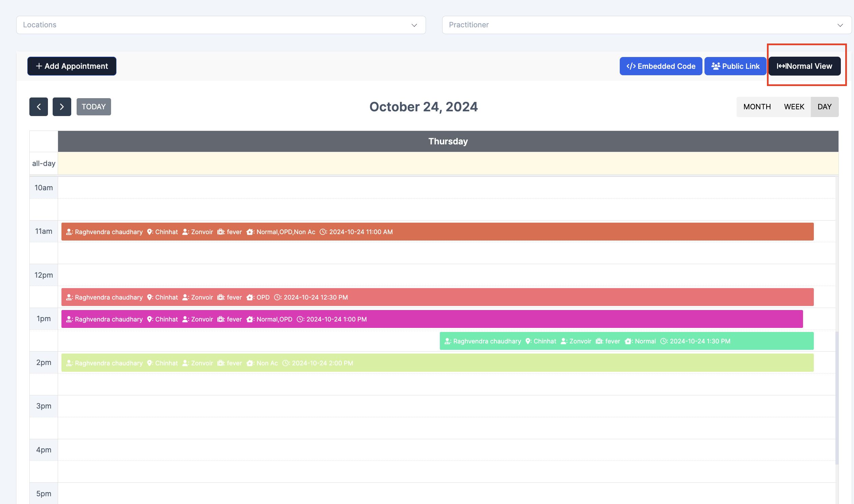
Task: Click patient icon in 11:00 AM appointment
Action: point(69,232)
